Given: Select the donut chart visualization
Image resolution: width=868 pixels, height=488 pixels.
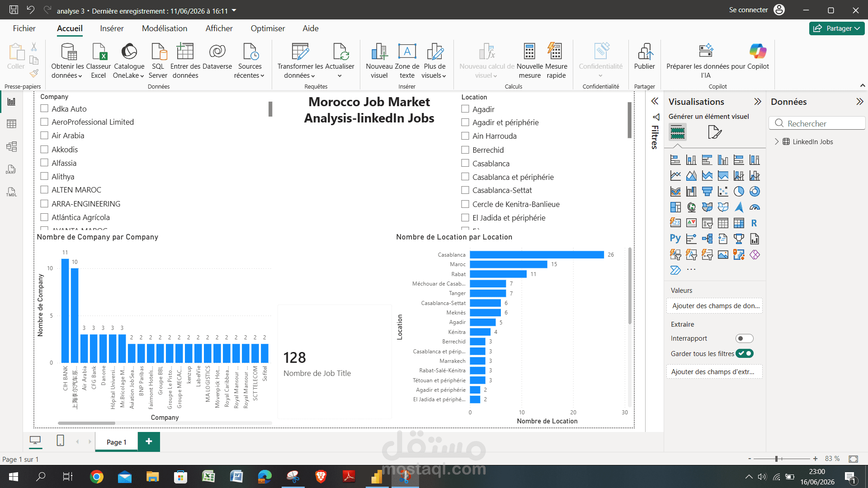Looking at the screenshot, I should [755, 192].
